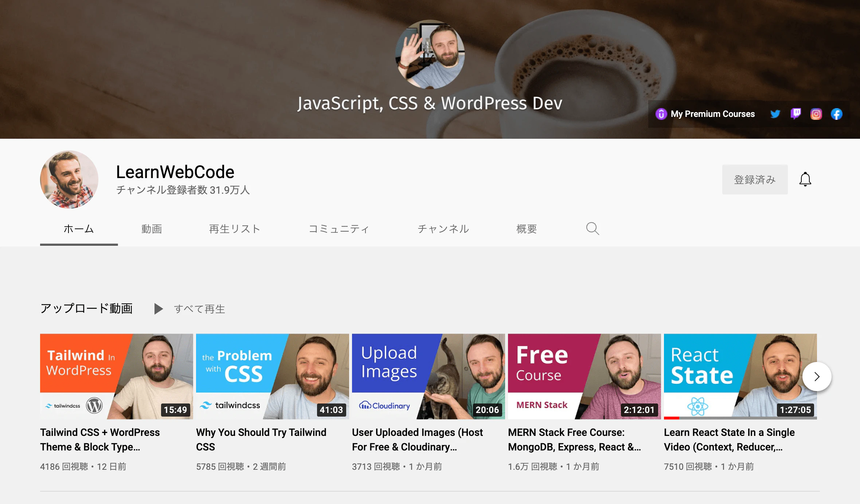Click title Tailwind CSS + WordPress Theme
The width and height of the screenshot is (860, 504).
(100, 440)
